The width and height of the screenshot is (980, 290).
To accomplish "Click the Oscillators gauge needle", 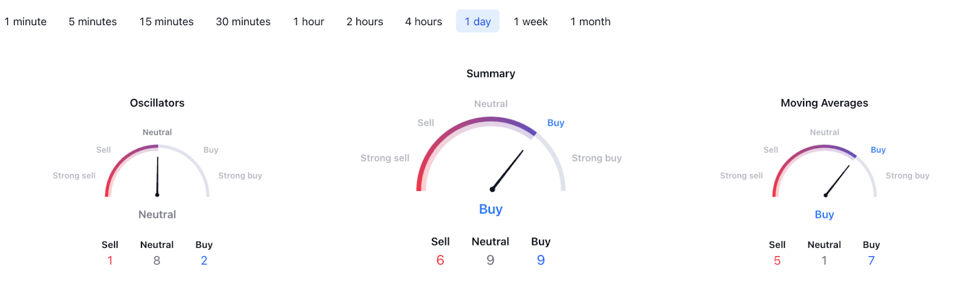I will [x=157, y=176].
